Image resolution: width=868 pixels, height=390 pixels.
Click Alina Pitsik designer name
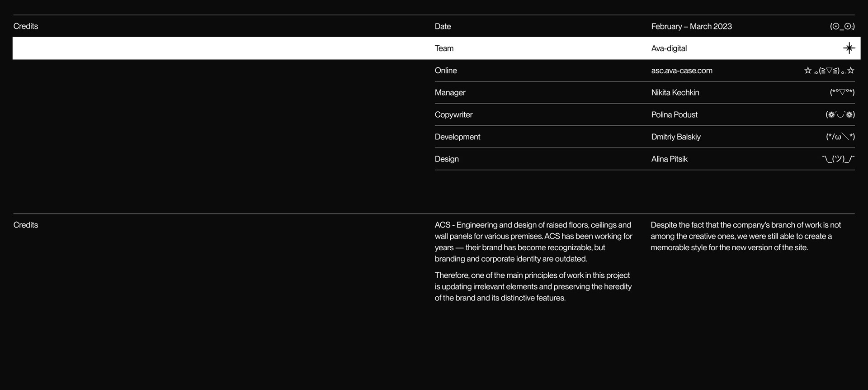669,159
